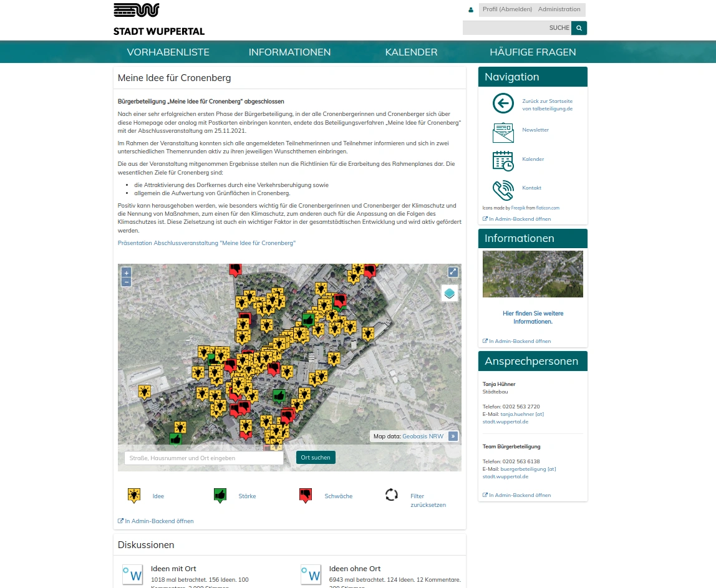This screenshot has height=588, width=716.
Task: Click the Cronenberg aerial photo thumbnail
Action: pos(533,274)
